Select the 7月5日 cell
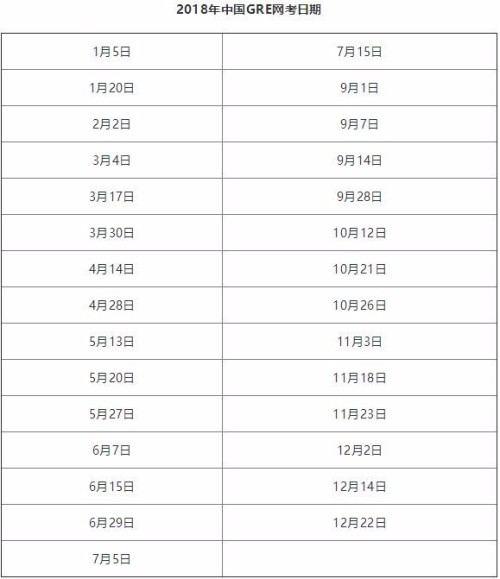 coord(112,559)
